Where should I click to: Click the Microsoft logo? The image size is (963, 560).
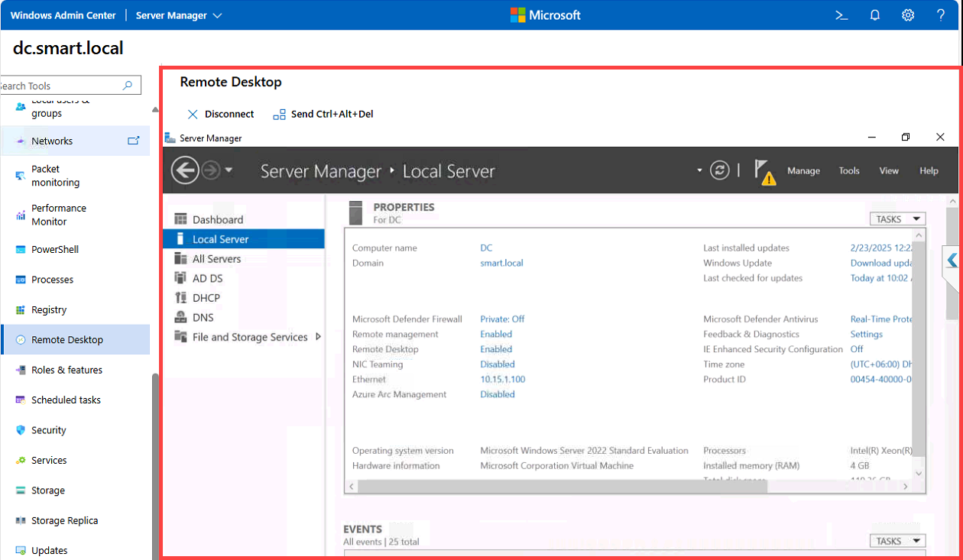click(546, 15)
